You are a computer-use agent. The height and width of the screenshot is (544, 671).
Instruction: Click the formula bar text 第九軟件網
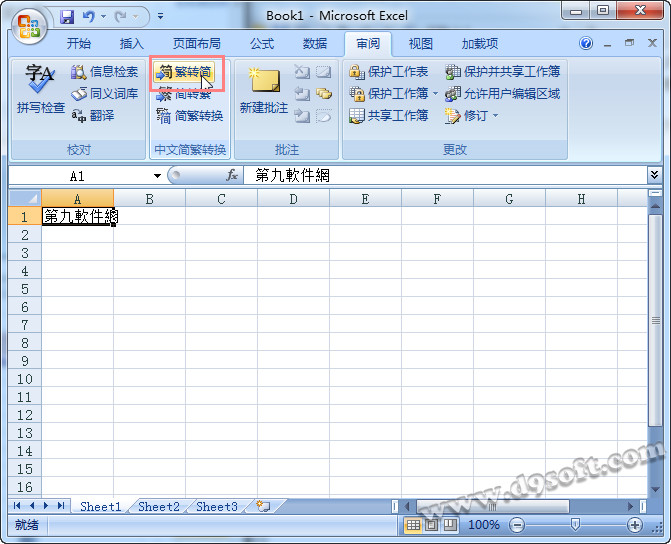tap(292, 175)
